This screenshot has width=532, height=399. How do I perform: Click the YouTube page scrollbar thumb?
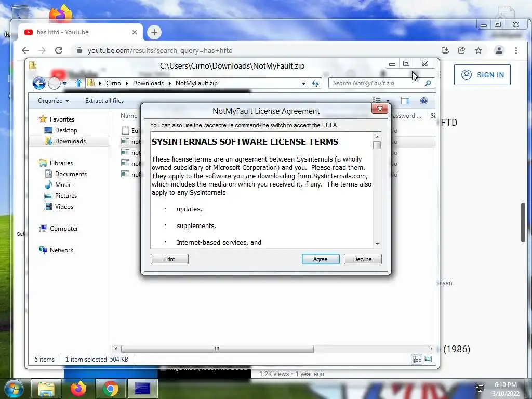[x=523, y=222]
